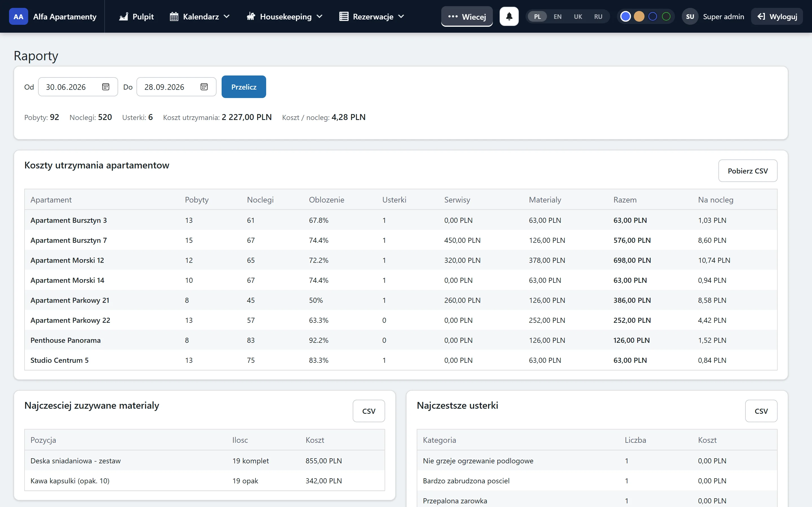Click the Wyloguj logout button
This screenshot has width=812, height=507.
click(x=777, y=16)
